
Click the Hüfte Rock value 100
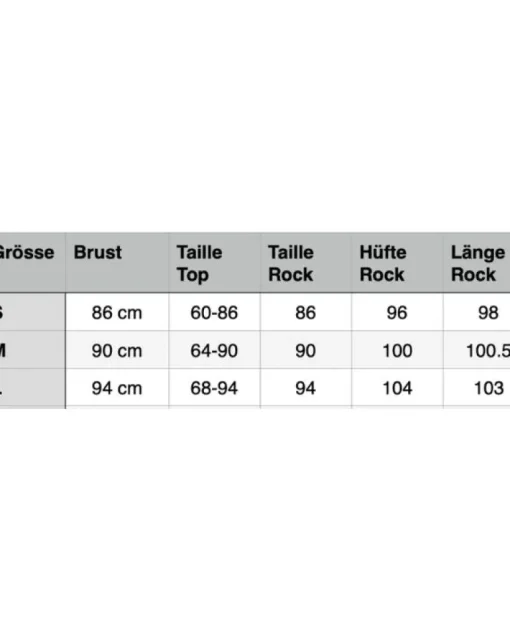click(397, 350)
